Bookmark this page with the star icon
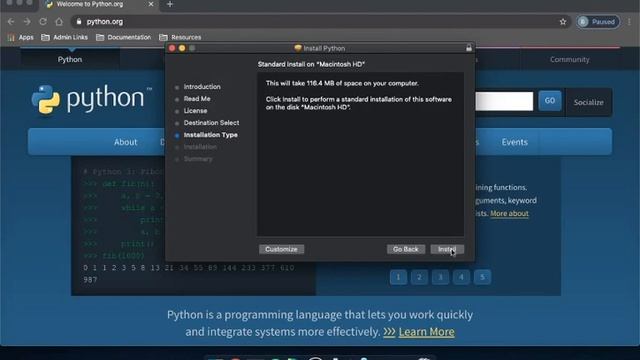 pos(563,22)
